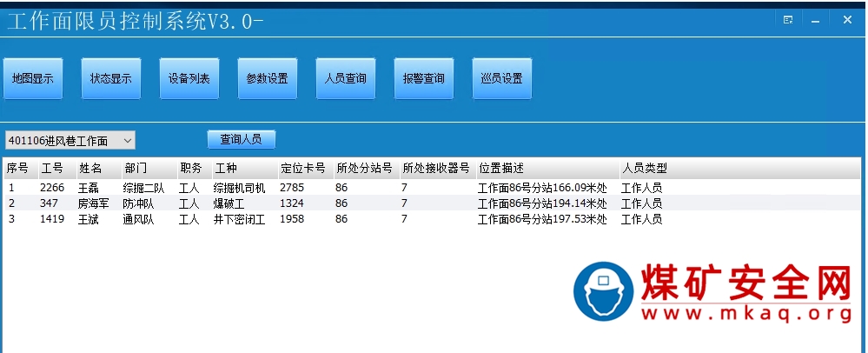This screenshot has width=868, height=353.
Task: Click locator card number 1958
Action: click(292, 219)
